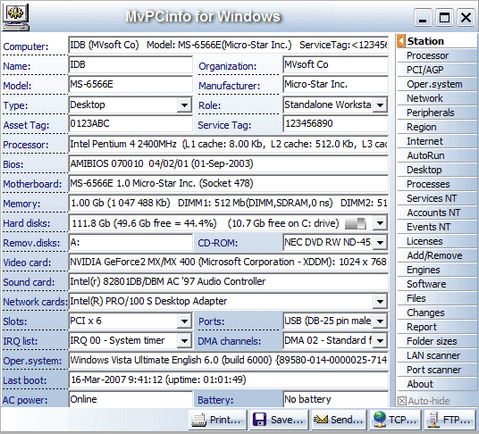
Task: Open the Engines section
Action: coord(437,270)
